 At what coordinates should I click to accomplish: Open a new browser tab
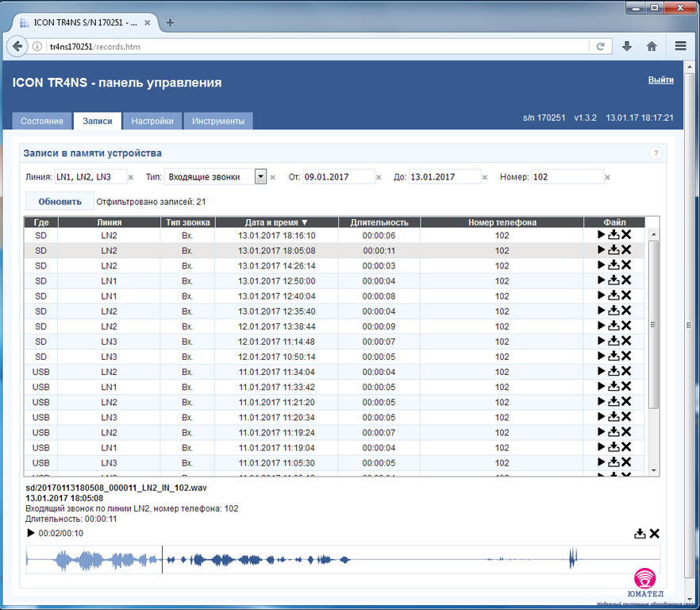pos(170,23)
